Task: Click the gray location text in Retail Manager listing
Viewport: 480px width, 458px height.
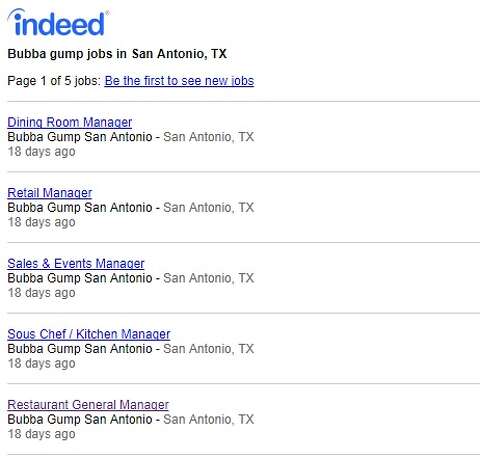Action: (209, 207)
